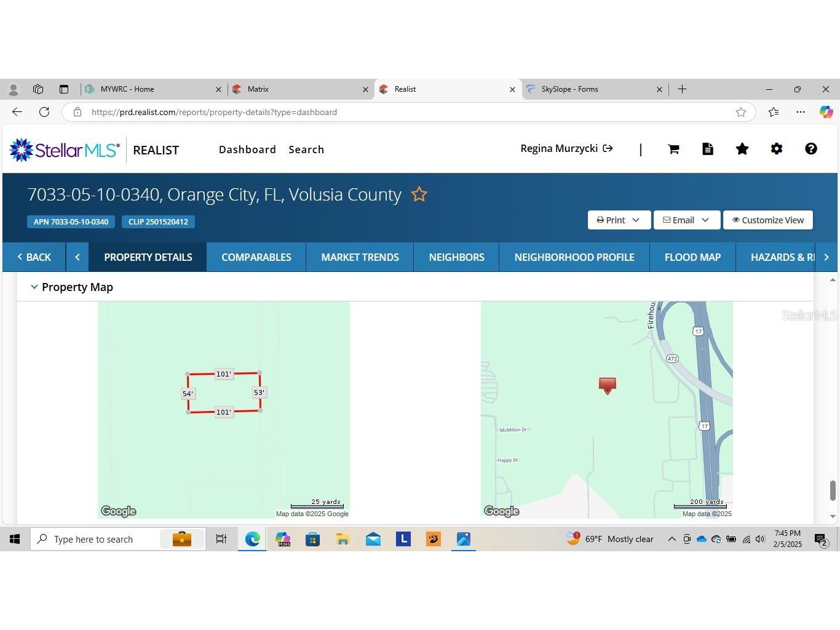Open the Email report option
Viewport: 840px width, 630px height.
click(679, 220)
